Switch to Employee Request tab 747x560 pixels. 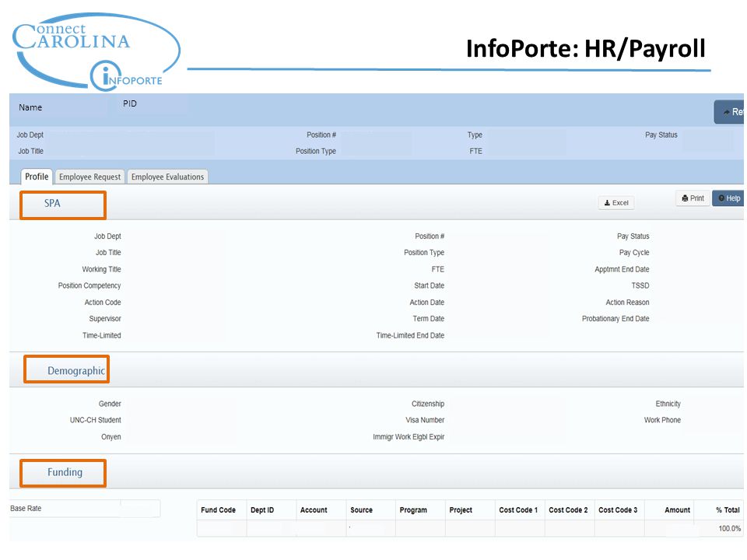(x=90, y=177)
